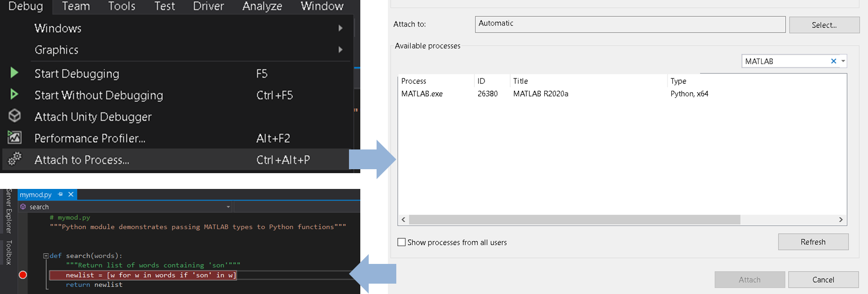Click the MATLAB filter input field
The width and height of the screenshot is (868, 294).
786,61
